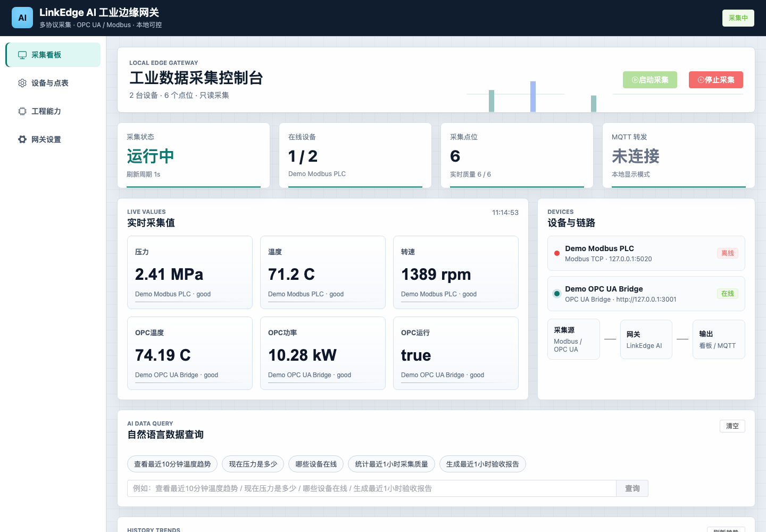Click the 11:14:53 timestamp text

[505, 212]
